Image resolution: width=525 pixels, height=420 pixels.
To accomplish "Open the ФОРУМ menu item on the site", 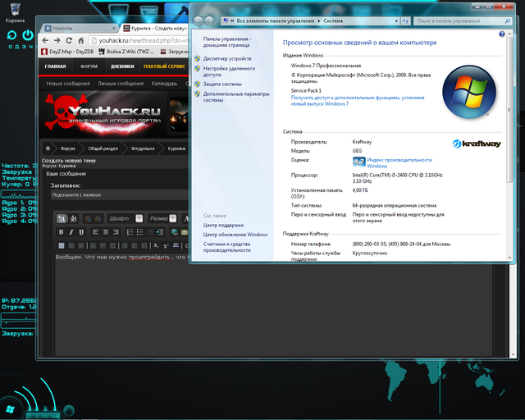I will (89, 67).
